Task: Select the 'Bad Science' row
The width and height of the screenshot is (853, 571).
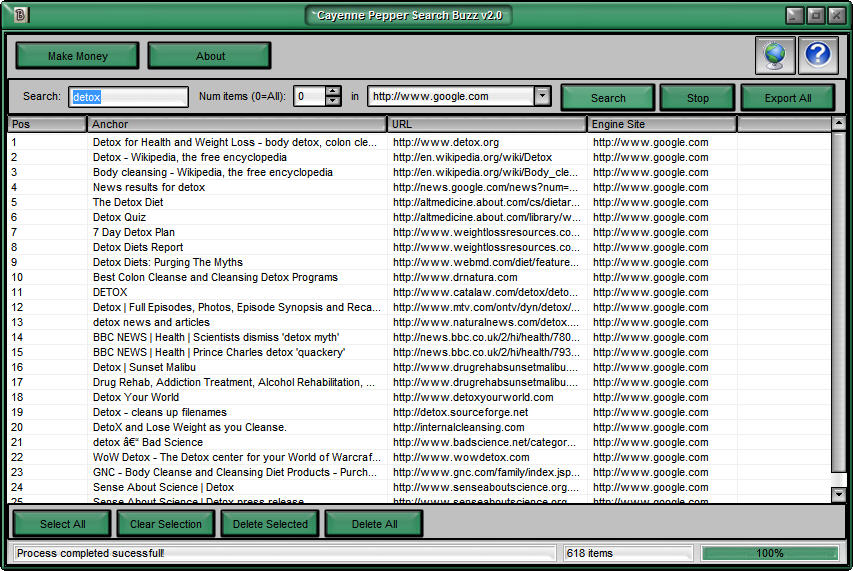Action: (x=419, y=442)
